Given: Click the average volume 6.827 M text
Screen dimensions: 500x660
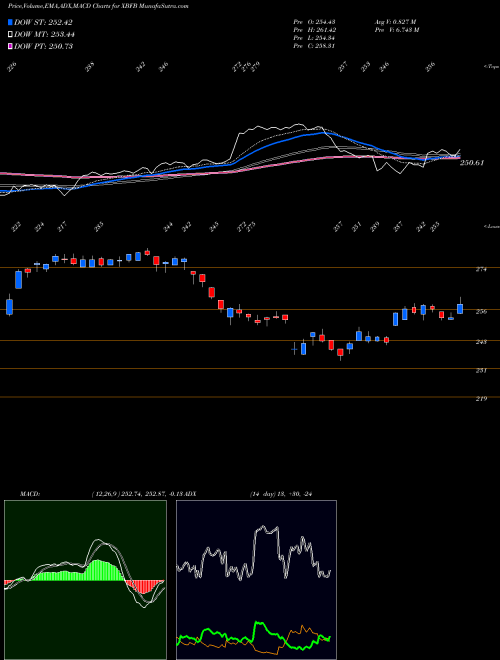Looking at the screenshot, I should [395, 21].
